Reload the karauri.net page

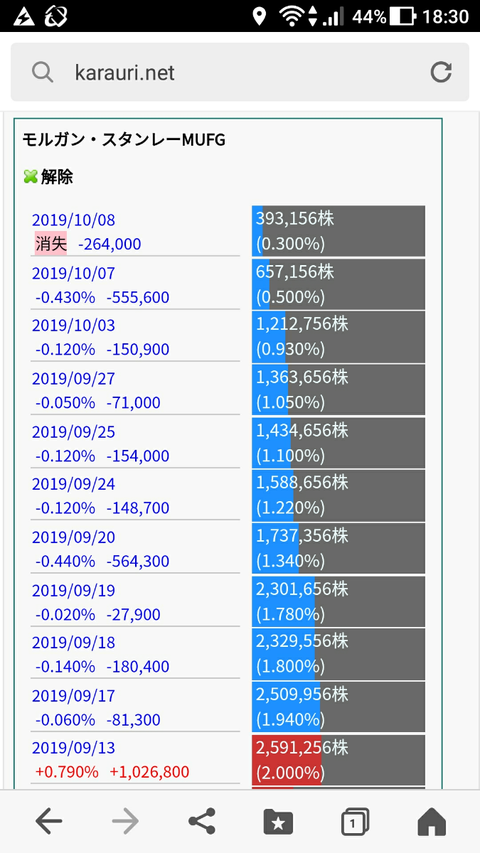tap(441, 72)
